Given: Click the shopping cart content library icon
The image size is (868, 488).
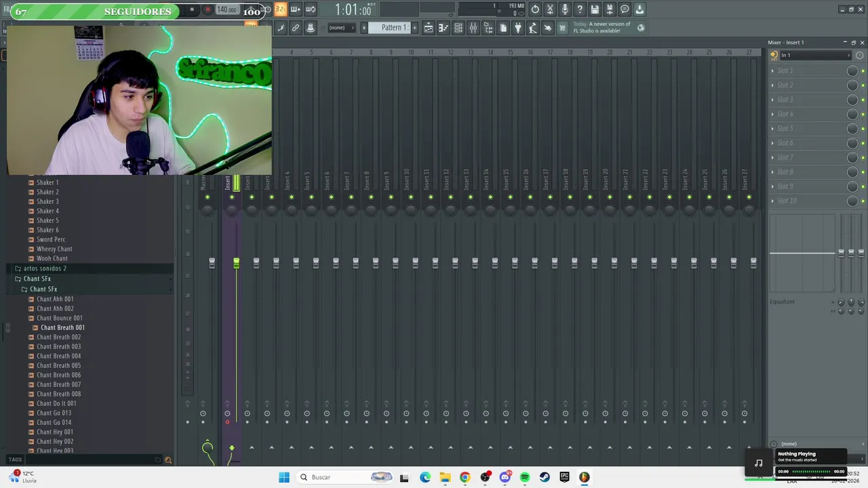Looking at the screenshot, I should pyautogui.click(x=562, y=28).
